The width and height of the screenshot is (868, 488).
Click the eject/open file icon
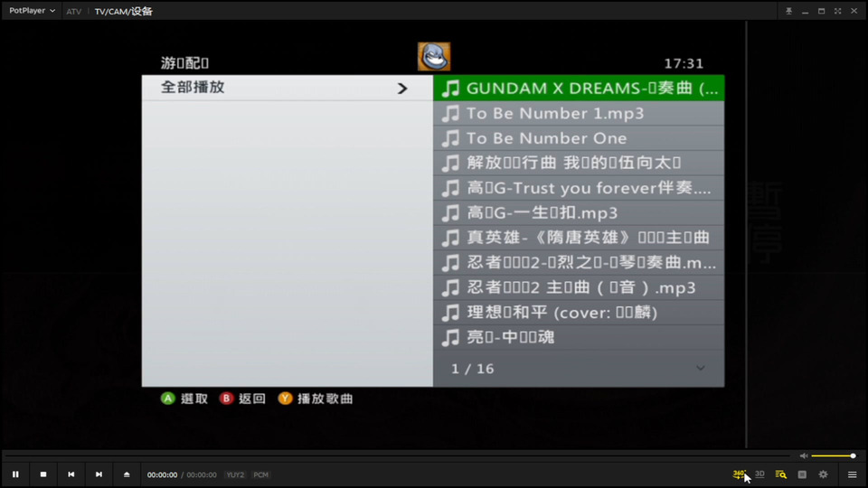click(x=127, y=474)
